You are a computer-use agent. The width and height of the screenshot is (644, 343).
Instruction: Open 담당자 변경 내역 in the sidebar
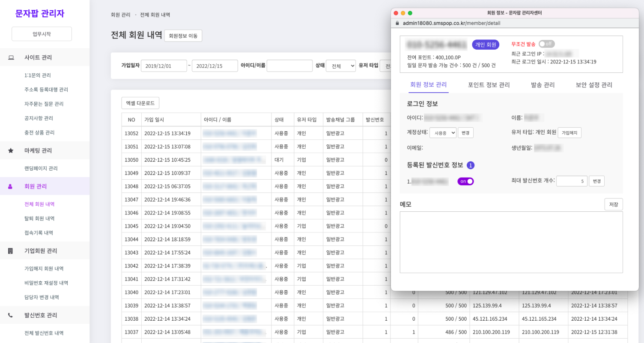click(x=42, y=297)
